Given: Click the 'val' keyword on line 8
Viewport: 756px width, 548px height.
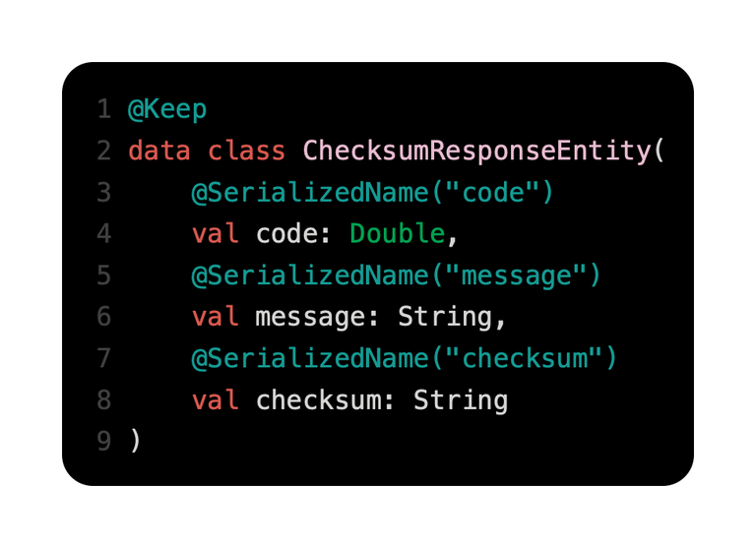Looking at the screenshot, I should [x=215, y=400].
